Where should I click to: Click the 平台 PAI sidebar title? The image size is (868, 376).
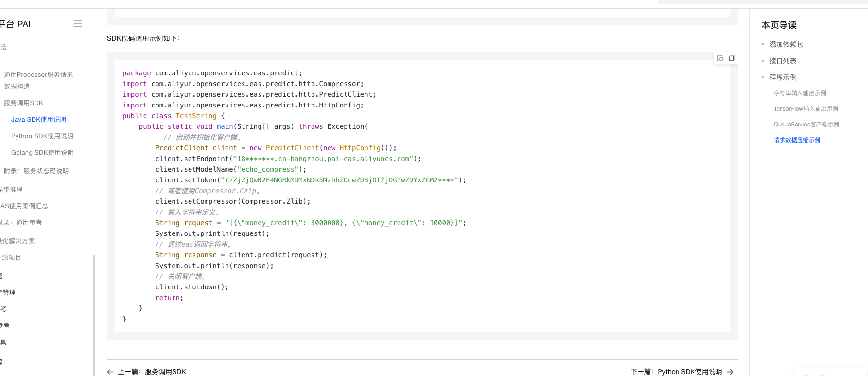(15, 24)
